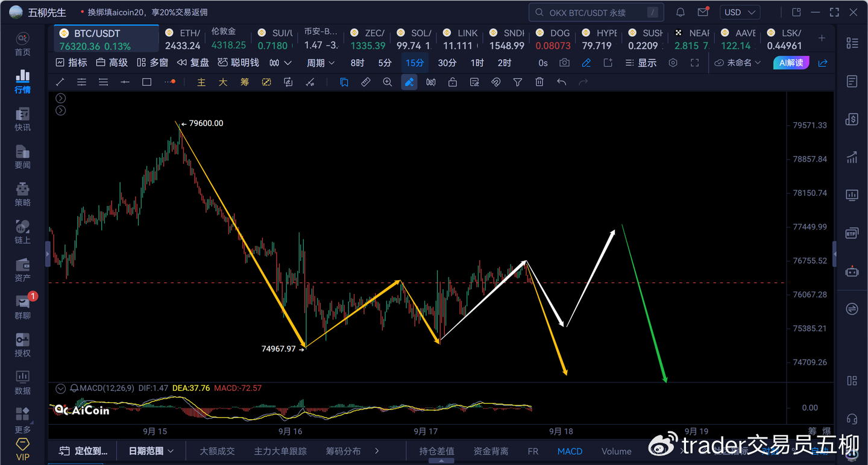Select the Volume indicator tab
This screenshot has height=465, width=868.
617,451
